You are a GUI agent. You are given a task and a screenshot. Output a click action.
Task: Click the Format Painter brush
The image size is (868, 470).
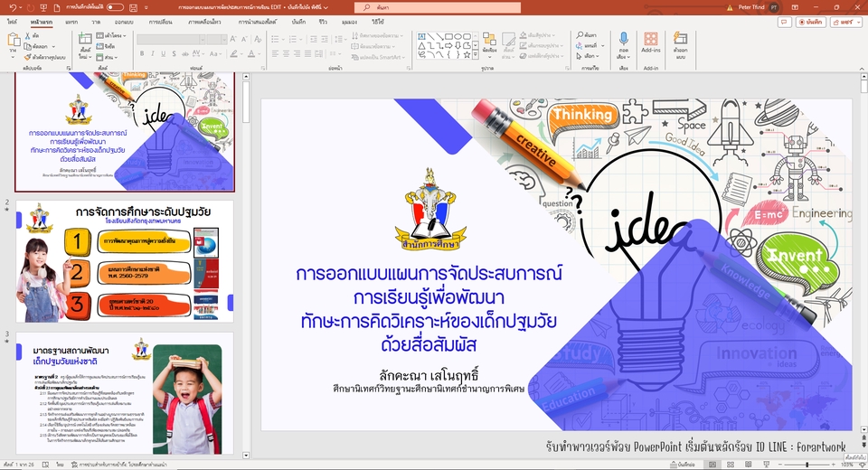click(28, 56)
